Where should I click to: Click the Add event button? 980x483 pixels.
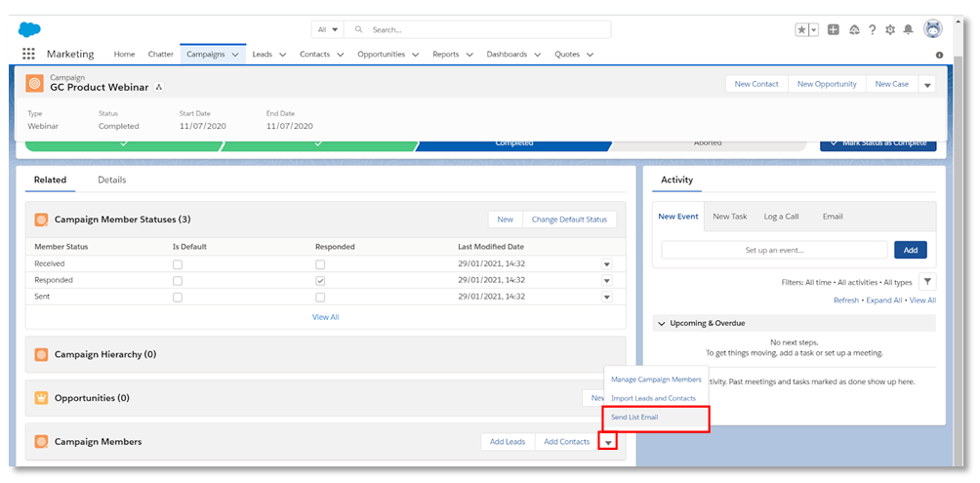(910, 250)
